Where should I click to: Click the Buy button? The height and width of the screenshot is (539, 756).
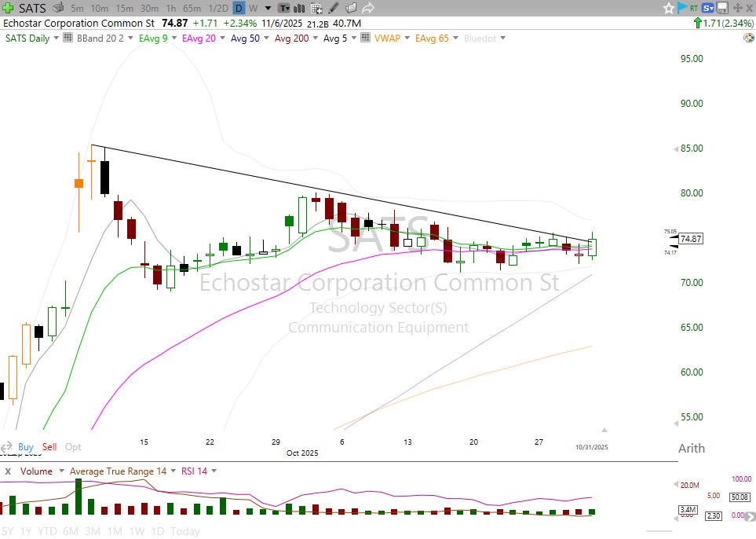(26, 447)
